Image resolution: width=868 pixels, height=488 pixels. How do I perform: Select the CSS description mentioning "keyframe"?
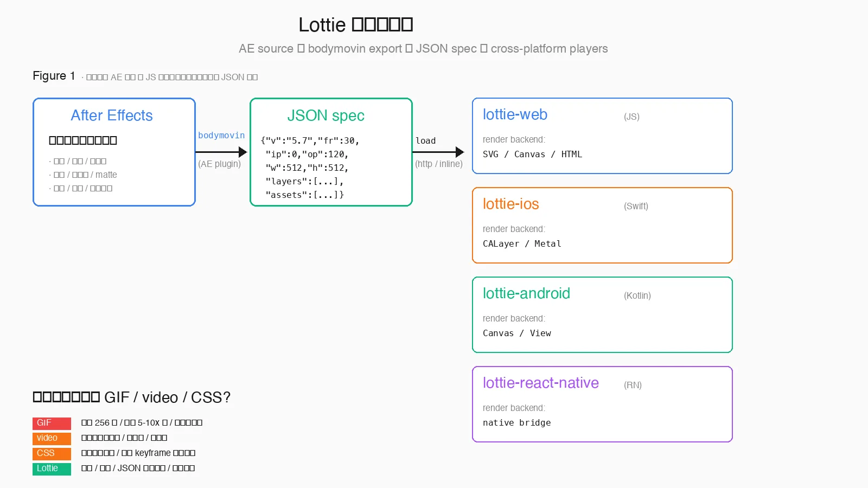[138, 453]
